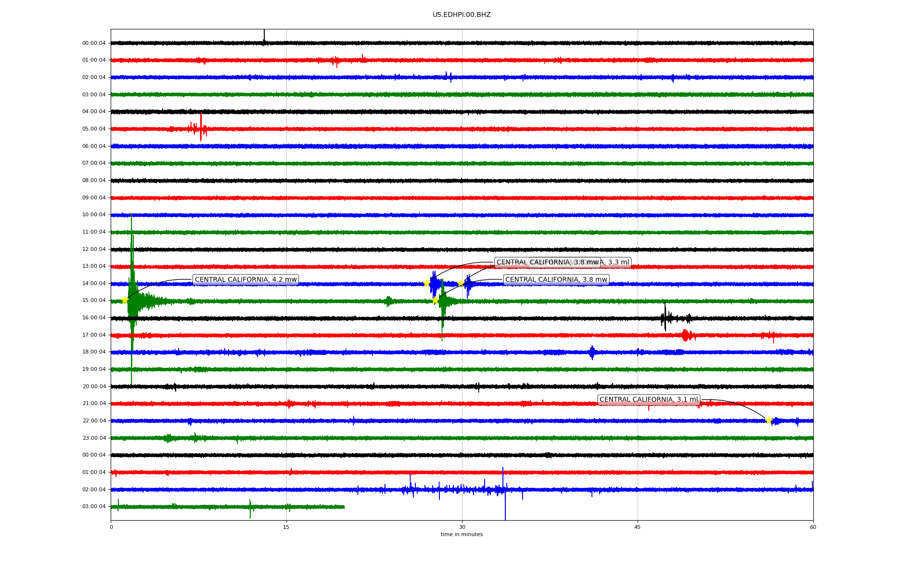
Task: Click the 05:00:04 trace time label
Action: 94,129
